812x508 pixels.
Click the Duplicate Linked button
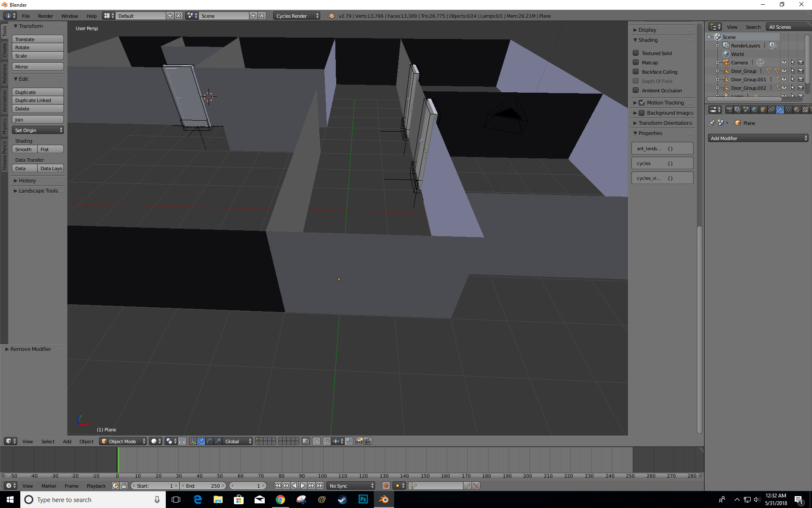[x=38, y=100]
